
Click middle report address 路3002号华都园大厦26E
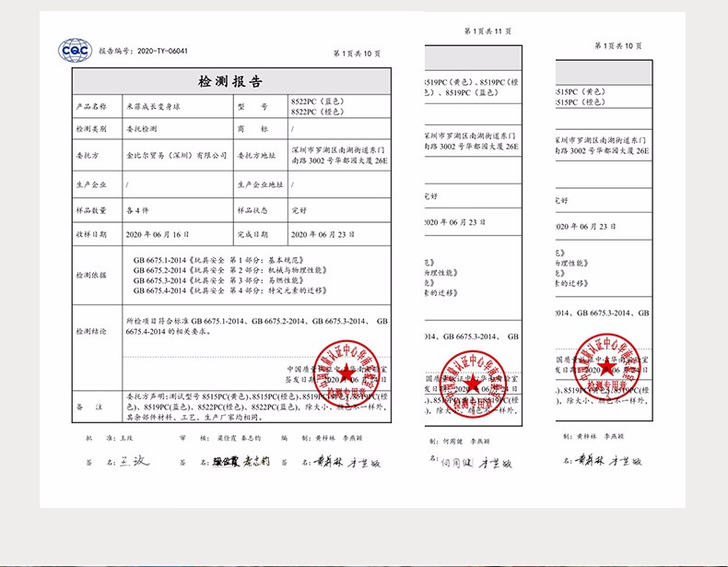point(471,147)
